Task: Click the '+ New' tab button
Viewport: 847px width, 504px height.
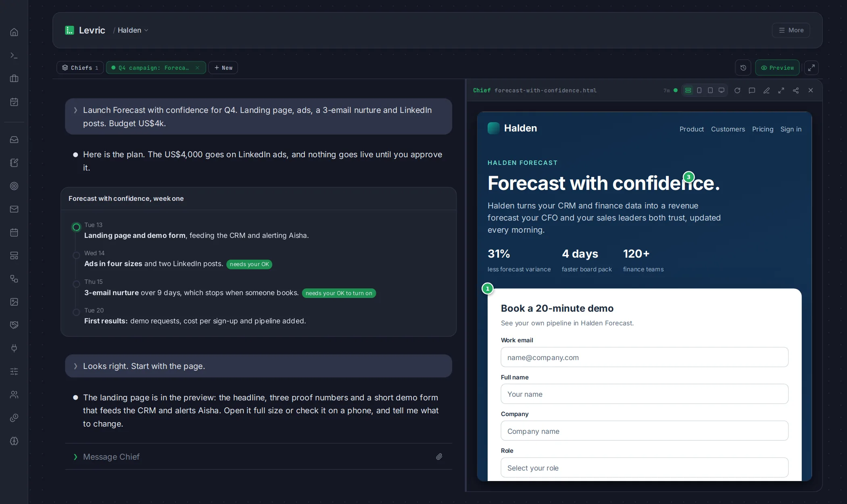Action: 223,68
